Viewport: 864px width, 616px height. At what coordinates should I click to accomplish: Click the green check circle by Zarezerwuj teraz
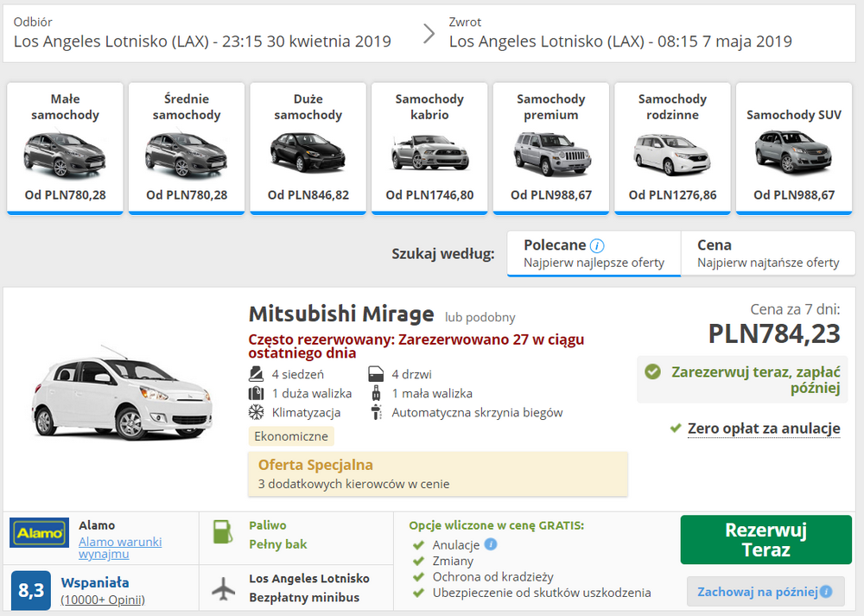[653, 372]
